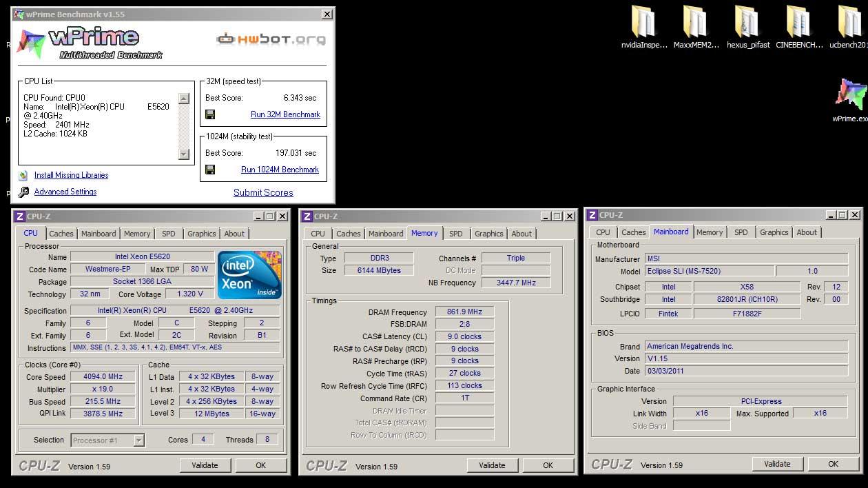Click OK in CPU-Z Memory window
Viewport: 868px width, 488px height.
(x=548, y=465)
